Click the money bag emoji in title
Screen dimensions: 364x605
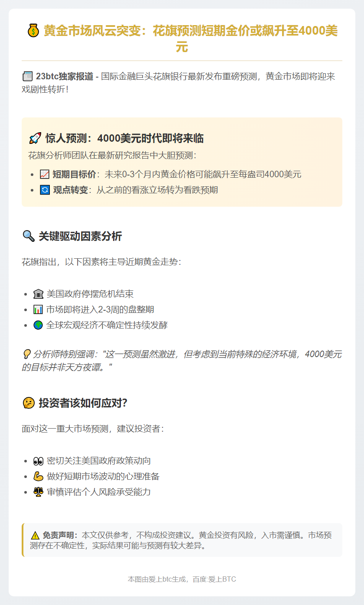(x=33, y=31)
